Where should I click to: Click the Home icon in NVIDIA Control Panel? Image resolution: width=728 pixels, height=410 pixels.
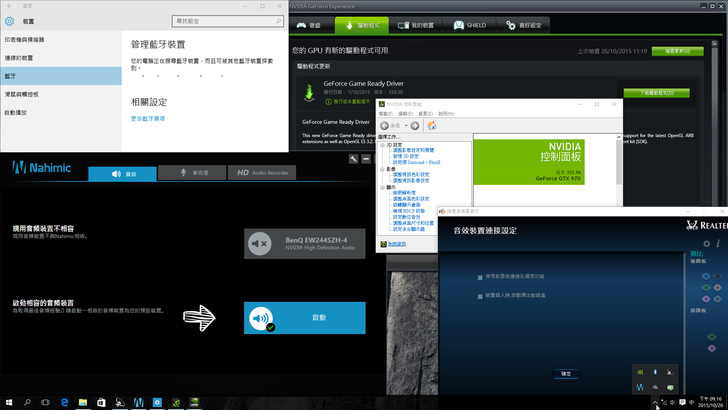click(x=432, y=125)
